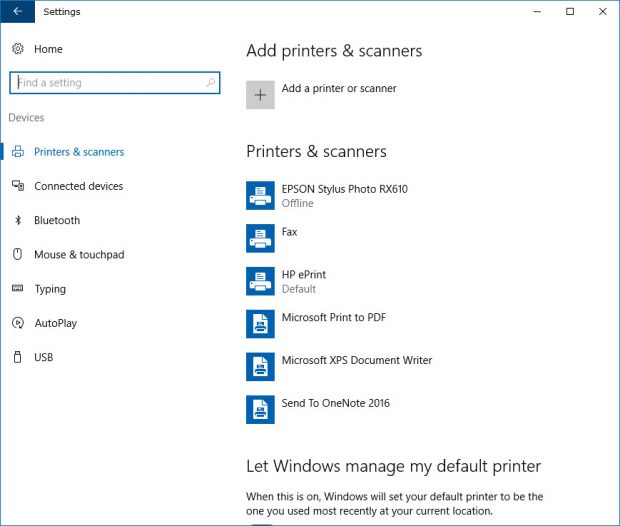The image size is (620, 526).
Task: Click the USB icon in sidebar
Action: click(17, 357)
